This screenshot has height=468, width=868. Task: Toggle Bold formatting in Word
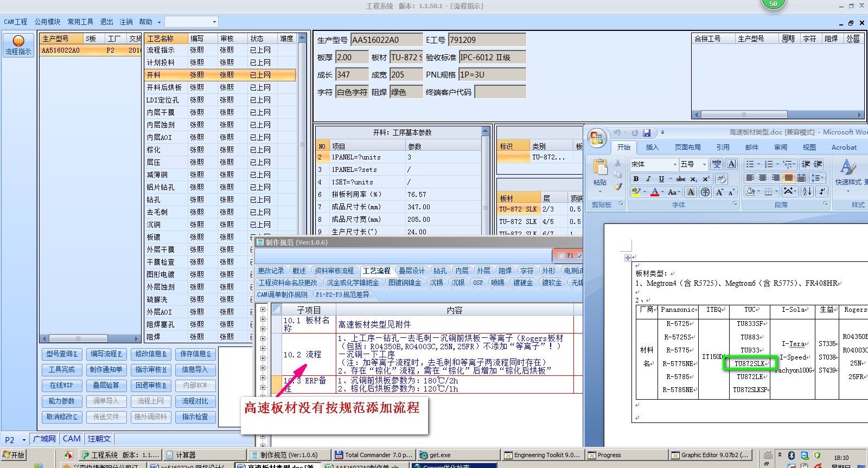click(x=636, y=178)
